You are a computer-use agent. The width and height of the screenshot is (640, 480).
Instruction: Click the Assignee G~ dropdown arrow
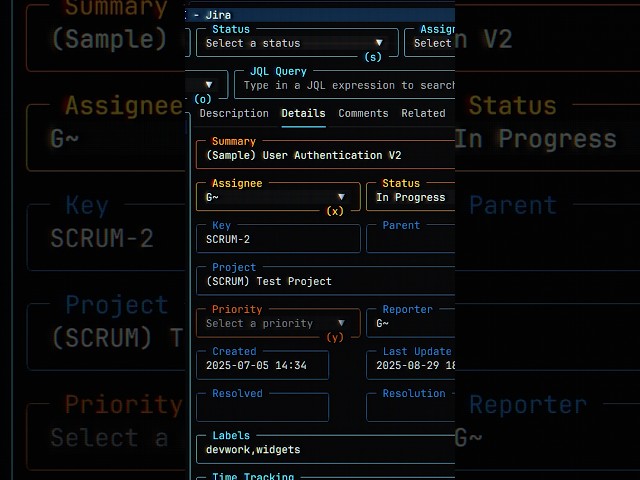(x=341, y=197)
